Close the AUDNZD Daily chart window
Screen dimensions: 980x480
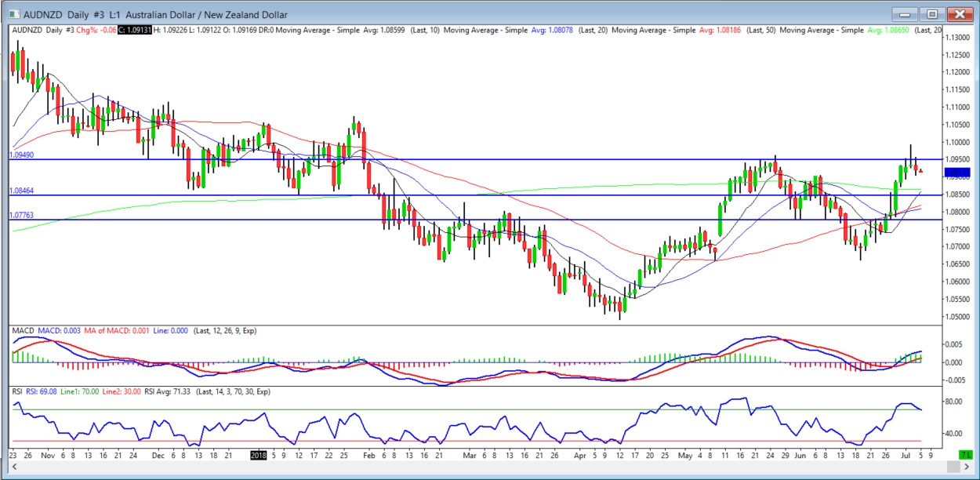[960, 13]
